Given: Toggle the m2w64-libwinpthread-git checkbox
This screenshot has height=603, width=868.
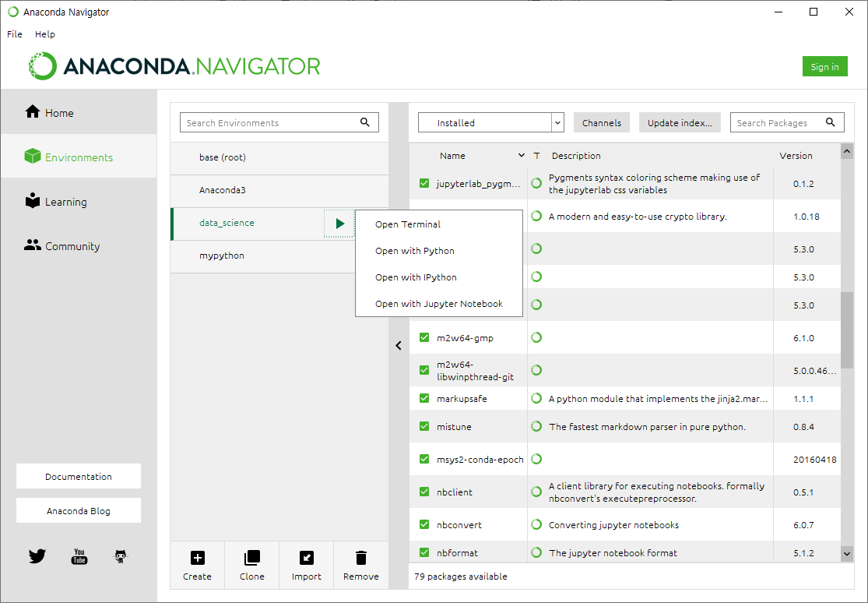Looking at the screenshot, I should click(424, 370).
